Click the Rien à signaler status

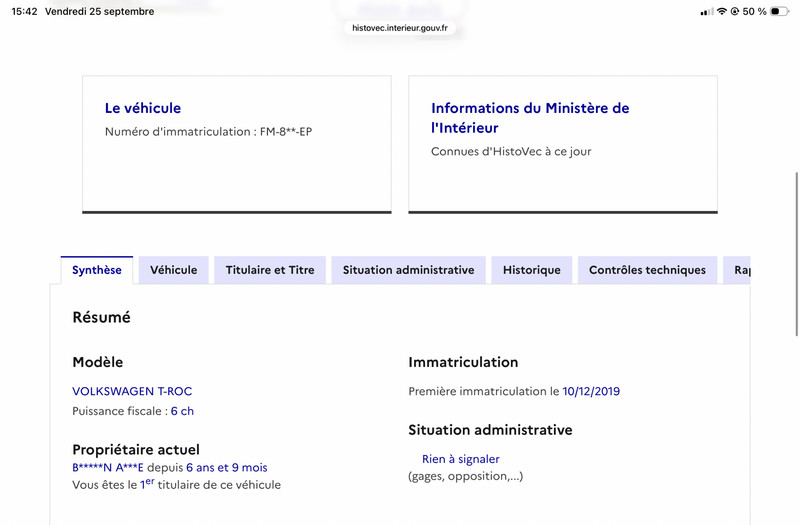point(461,459)
